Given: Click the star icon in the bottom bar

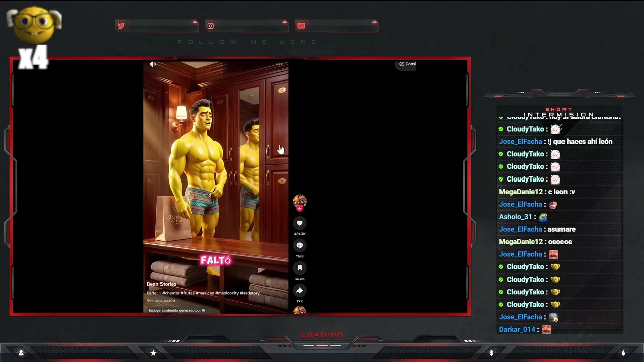Looking at the screenshot, I should [x=153, y=353].
